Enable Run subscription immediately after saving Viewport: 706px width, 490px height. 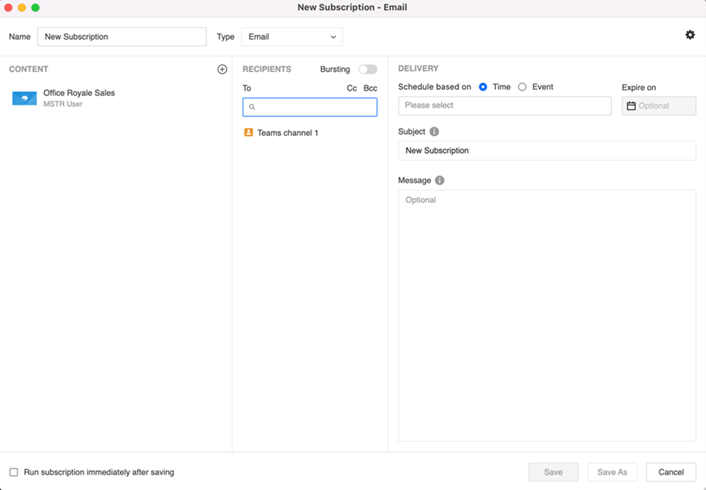14,472
